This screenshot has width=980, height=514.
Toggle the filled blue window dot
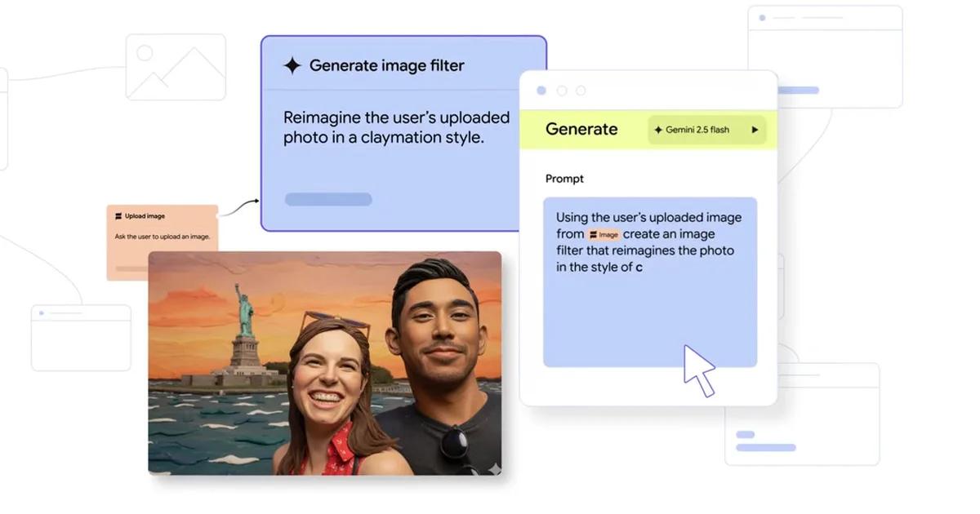pos(541,91)
